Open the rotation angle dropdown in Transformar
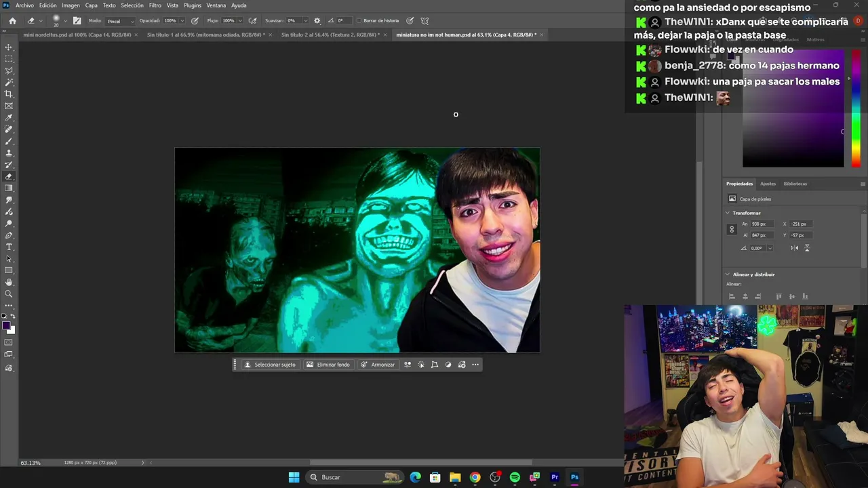This screenshot has width=868, height=488. [770, 248]
